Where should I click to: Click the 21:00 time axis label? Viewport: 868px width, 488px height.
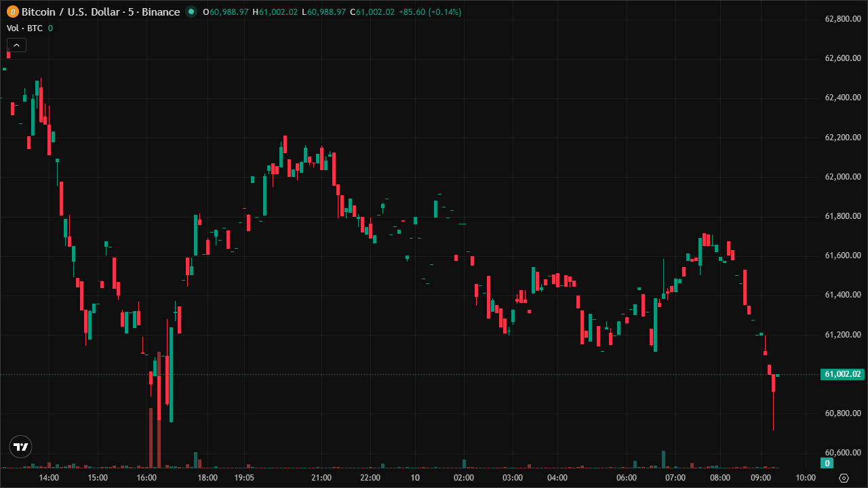pyautogui.click(x=321, y=478)
